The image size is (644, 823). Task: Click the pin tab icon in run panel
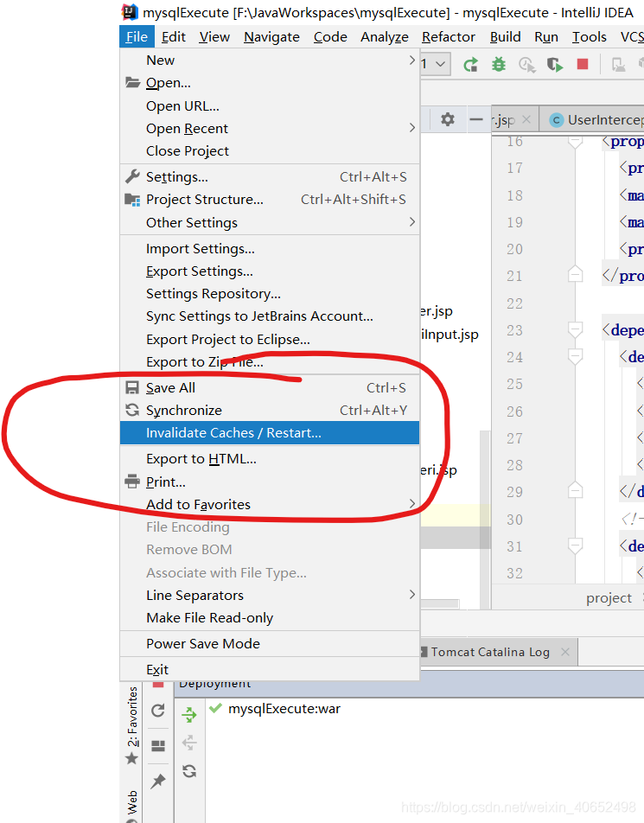[158, 781]
